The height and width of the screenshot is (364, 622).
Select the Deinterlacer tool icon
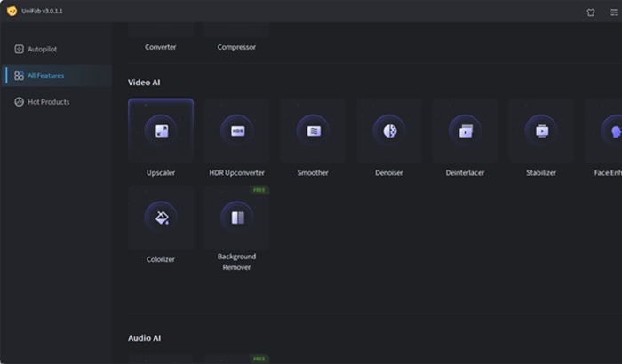(466, 131)
